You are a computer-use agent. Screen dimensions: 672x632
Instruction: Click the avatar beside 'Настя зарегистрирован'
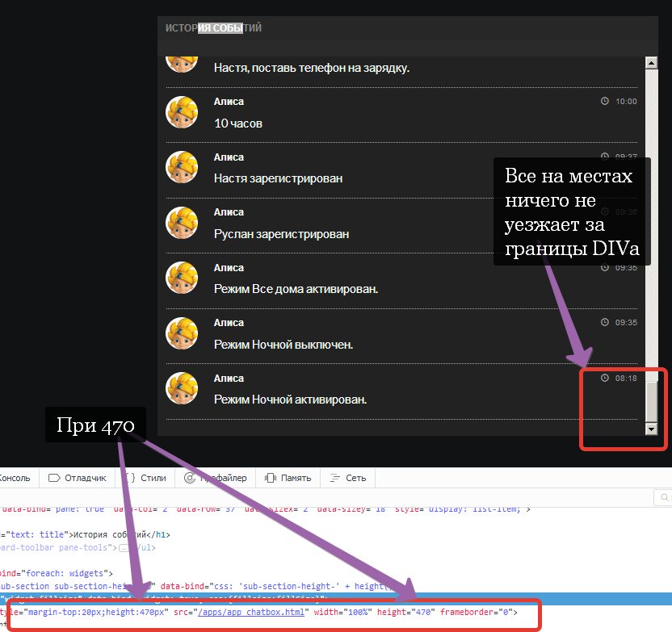(182, 167)
